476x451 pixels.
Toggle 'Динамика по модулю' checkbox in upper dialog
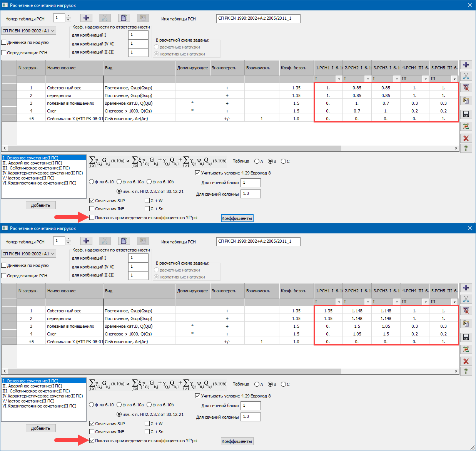click(4, 42)
